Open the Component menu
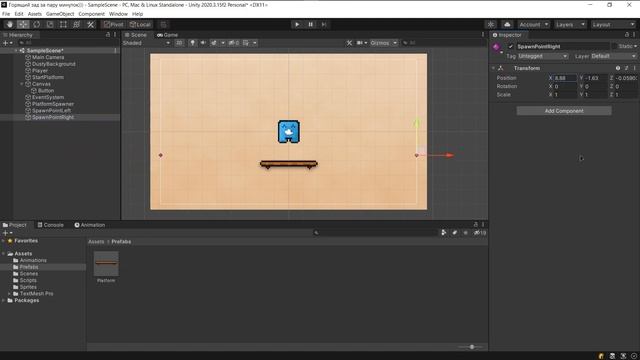 (91, 14)
